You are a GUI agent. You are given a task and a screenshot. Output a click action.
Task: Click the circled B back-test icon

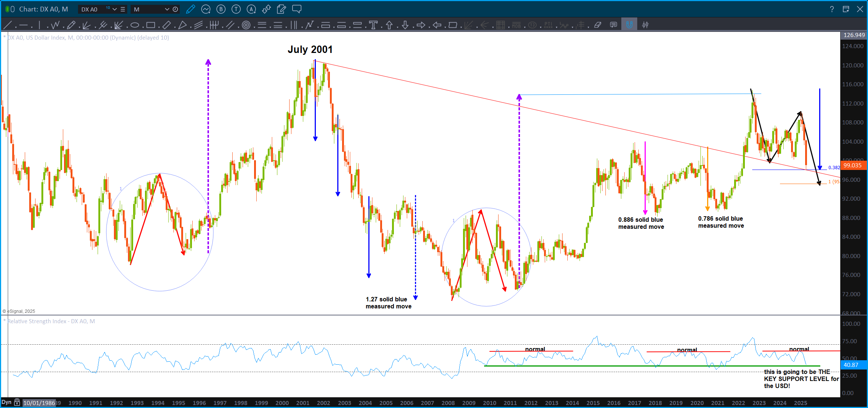point(221,9)
